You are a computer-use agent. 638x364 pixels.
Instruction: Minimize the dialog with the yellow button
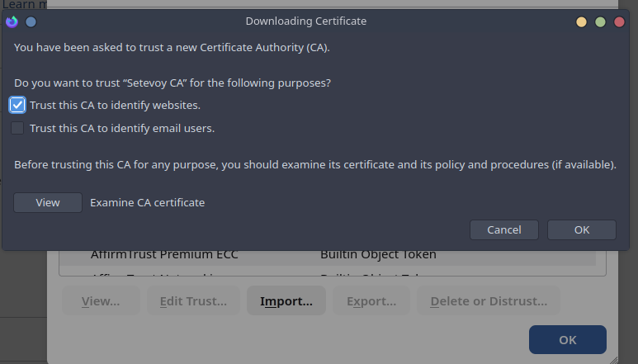pos(581,21)
